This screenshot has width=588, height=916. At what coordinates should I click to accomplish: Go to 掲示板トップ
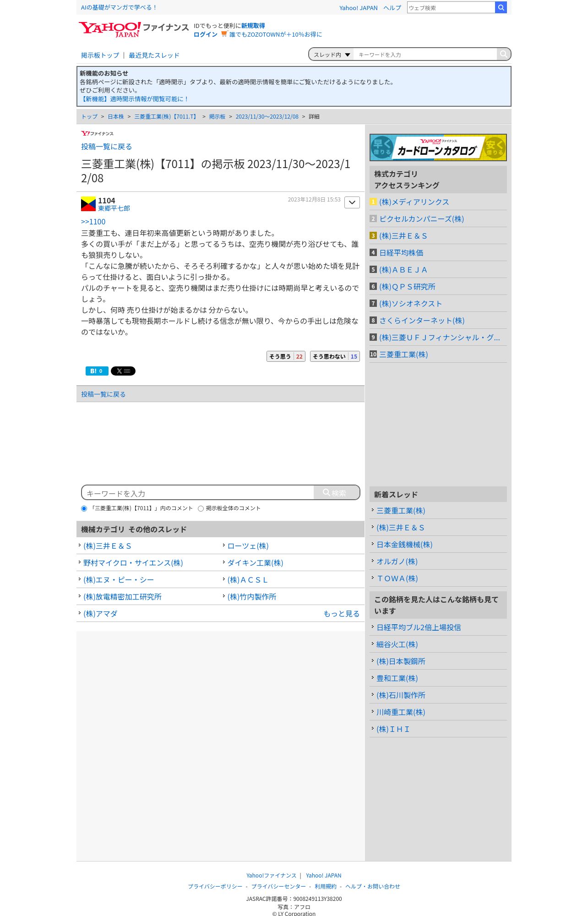(x=100, y=55)
